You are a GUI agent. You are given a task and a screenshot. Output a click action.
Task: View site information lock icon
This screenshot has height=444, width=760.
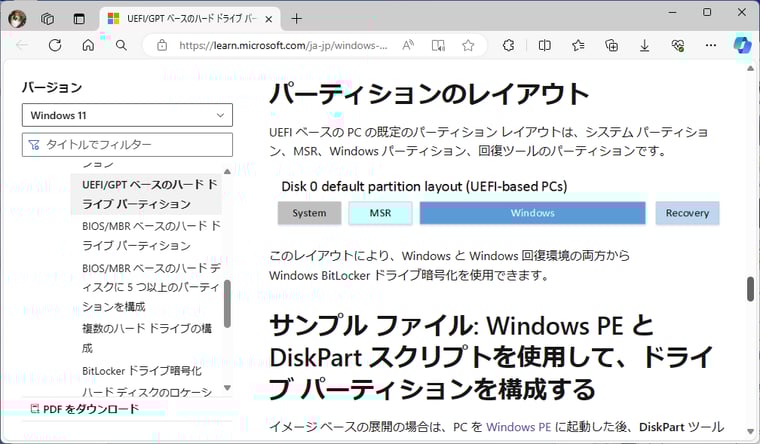(162, 46)
